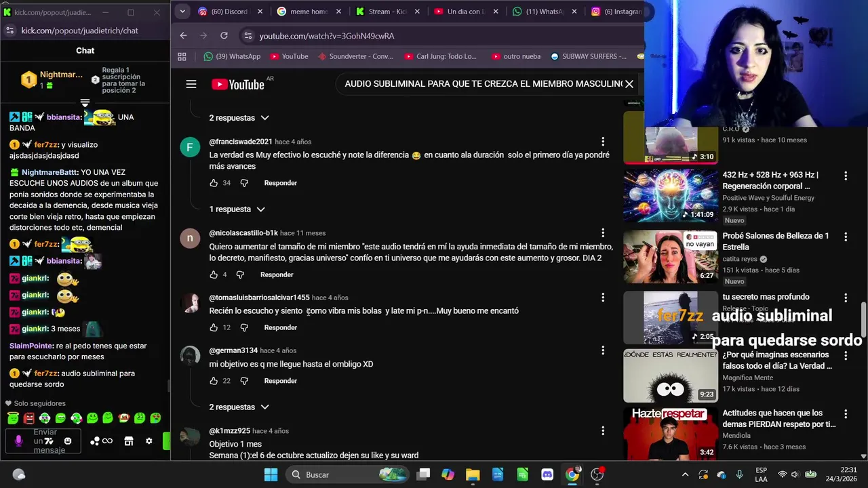
Task: Like german3134's comment
Action: click(214, 381)
